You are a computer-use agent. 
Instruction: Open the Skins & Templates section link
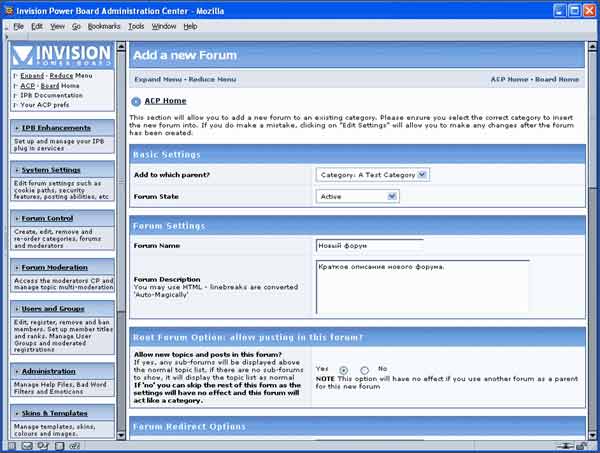click(x=55, y=413)
